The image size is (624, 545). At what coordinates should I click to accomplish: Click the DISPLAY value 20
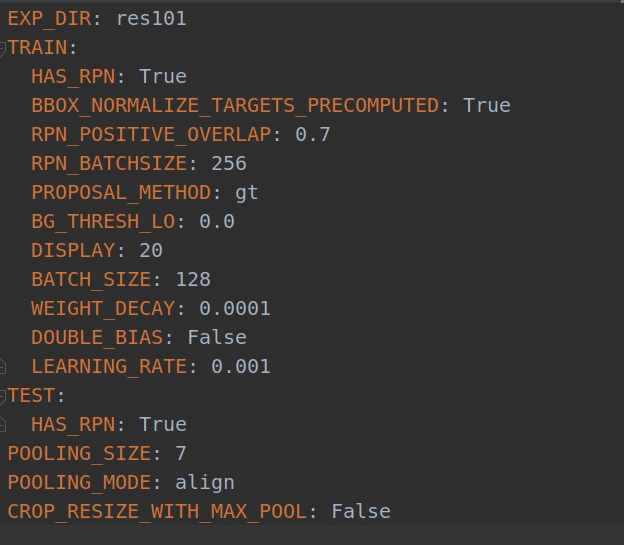151,251
